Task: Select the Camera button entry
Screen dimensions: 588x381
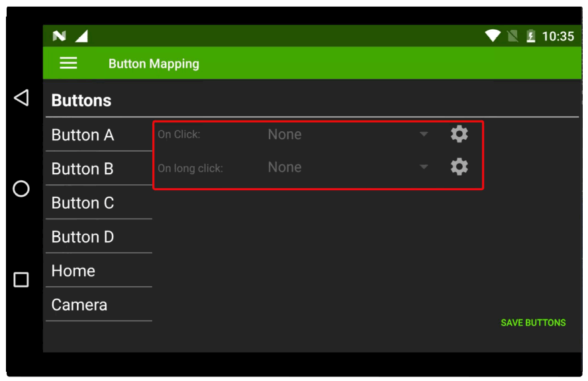Action: [x=99, y=304]
